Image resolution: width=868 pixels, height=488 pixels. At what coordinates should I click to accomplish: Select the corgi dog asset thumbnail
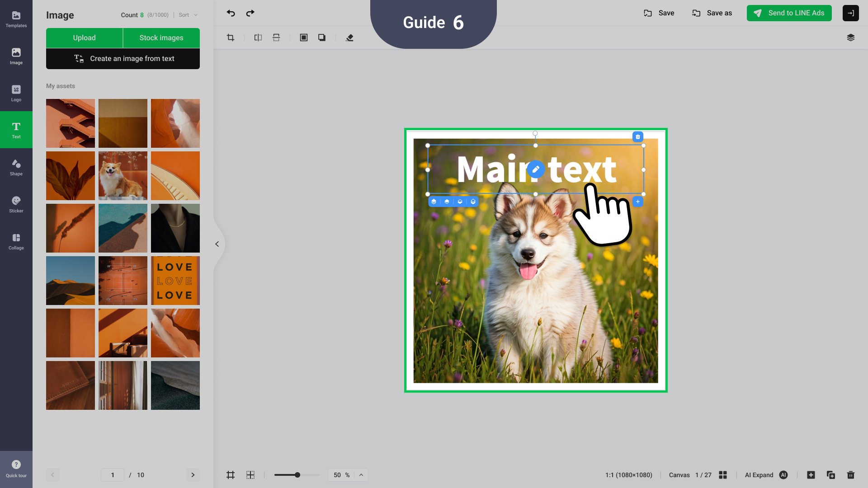click(123, 176)
